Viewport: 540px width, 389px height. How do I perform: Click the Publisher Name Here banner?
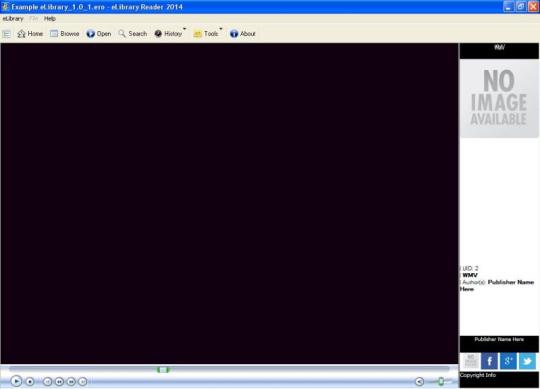[x=499, y=344]
